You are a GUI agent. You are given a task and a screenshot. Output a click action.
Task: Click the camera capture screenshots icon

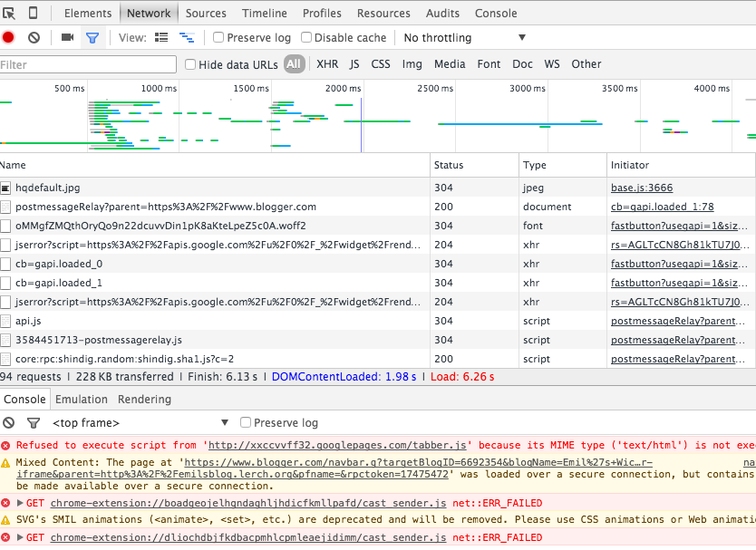67,37
